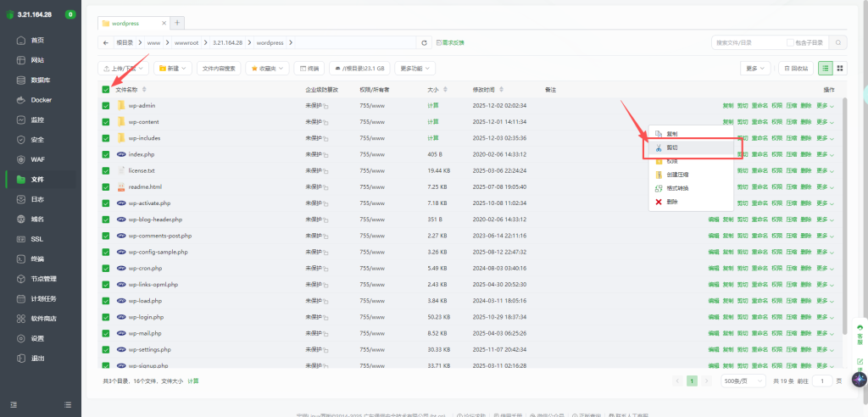Click the menu list icon at sidebar bottom

pyautogui.click(x=68, y=405)
